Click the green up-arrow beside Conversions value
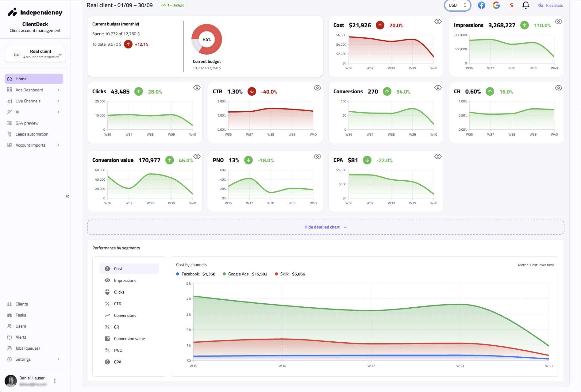 tap(387, 91)
